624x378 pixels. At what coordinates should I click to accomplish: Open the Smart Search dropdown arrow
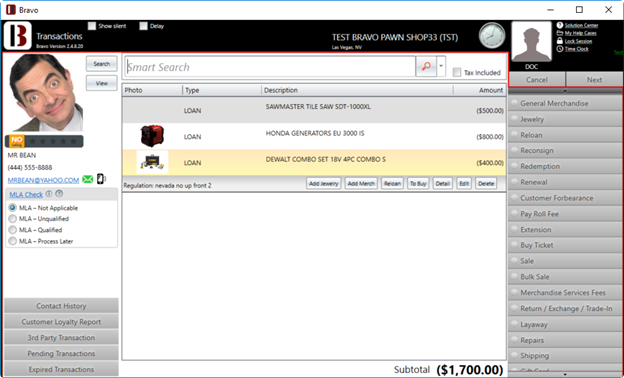tap(441, 66)
